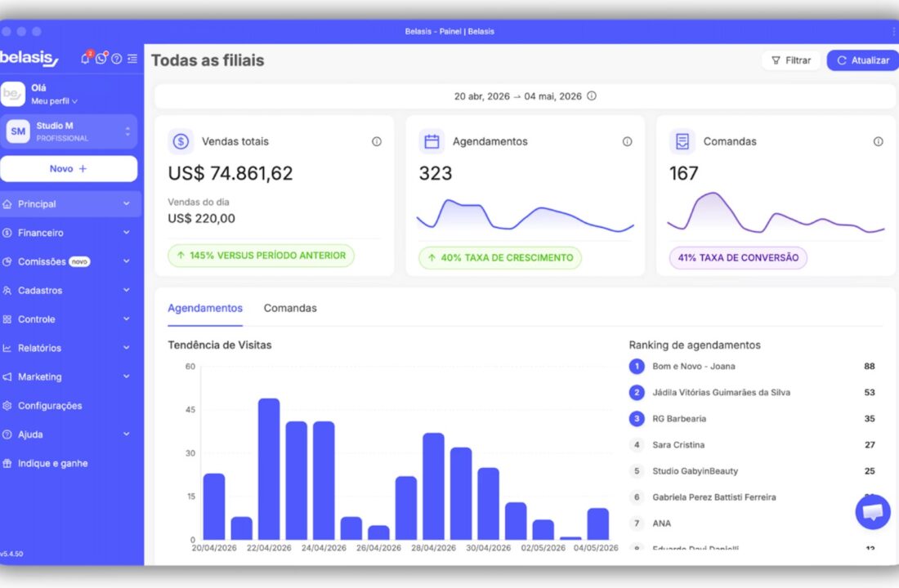The image size is (899, 588).
Task: Click the Atualizar button
Action: tap(862, 60)
